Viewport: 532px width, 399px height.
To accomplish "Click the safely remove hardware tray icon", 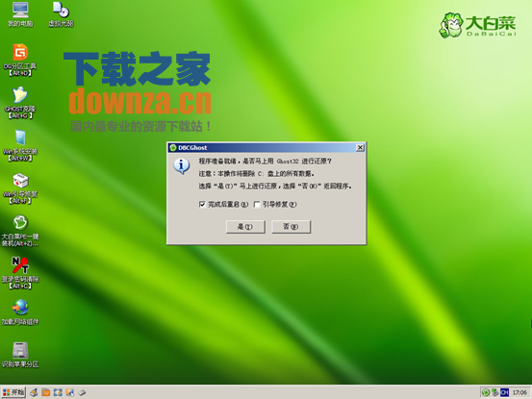I will (x=495, y=392).
